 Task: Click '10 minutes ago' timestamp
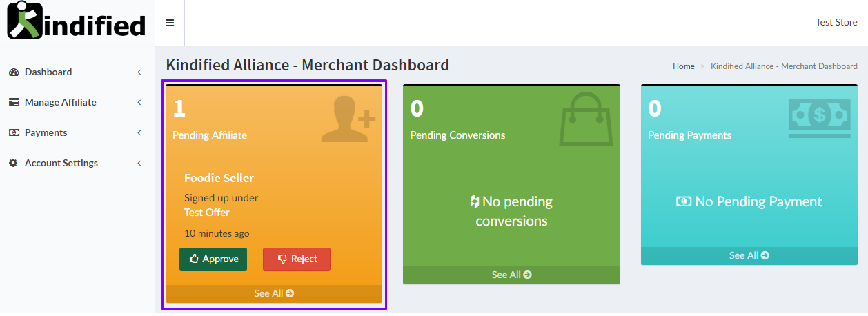[x=217, y=233]
